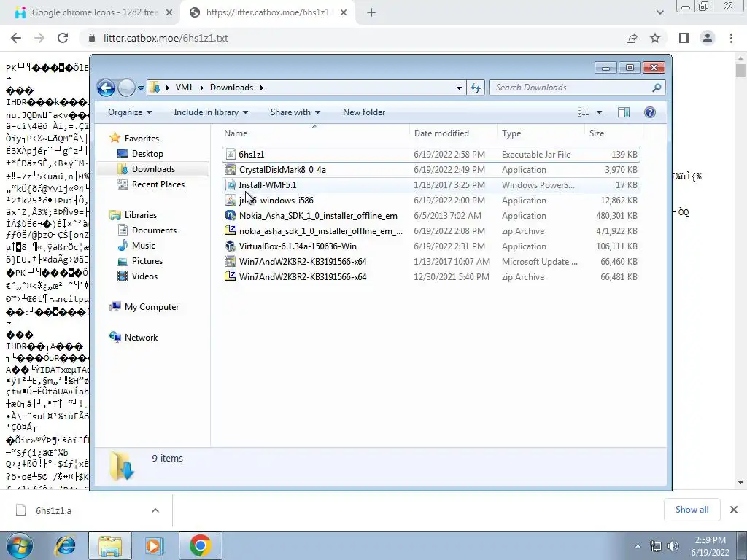Launch Internet Explorer from the taskbar
This screenshot has height=560, width=747.
pos(65,545)
